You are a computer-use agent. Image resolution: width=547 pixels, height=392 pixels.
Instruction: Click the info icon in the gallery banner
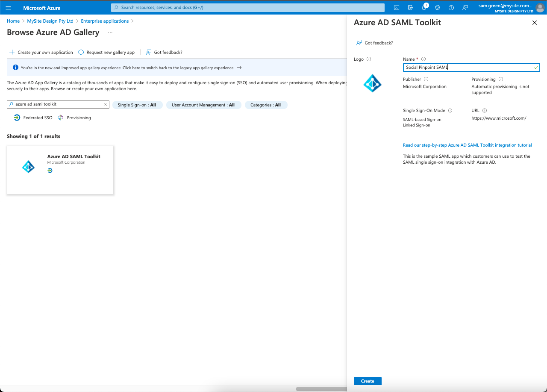pyautogui.click(x=15, y=68)
